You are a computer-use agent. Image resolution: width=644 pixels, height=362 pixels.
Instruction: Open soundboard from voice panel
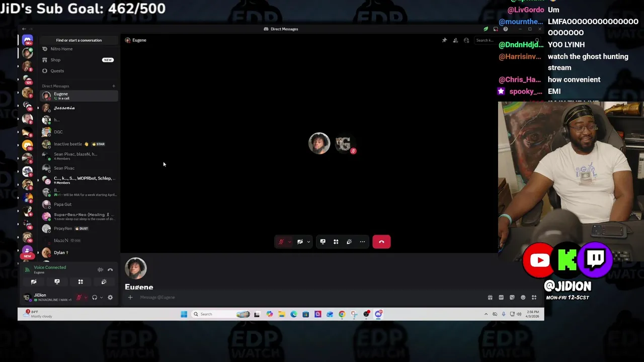104,282
